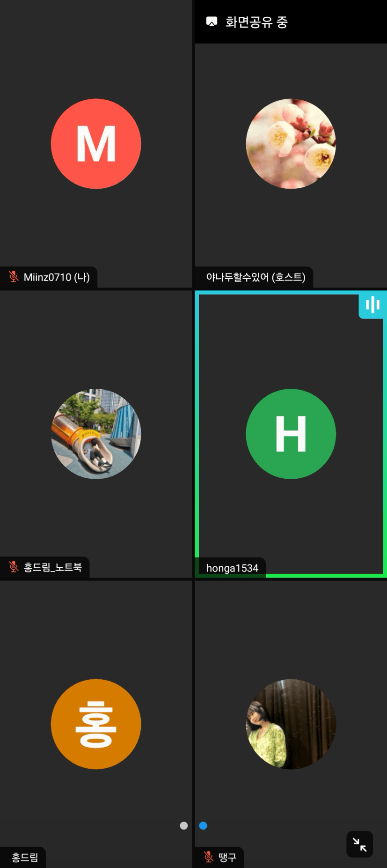Tap the honga1534 name label
This screenshot has width=387, height=868.
point(232,568)
